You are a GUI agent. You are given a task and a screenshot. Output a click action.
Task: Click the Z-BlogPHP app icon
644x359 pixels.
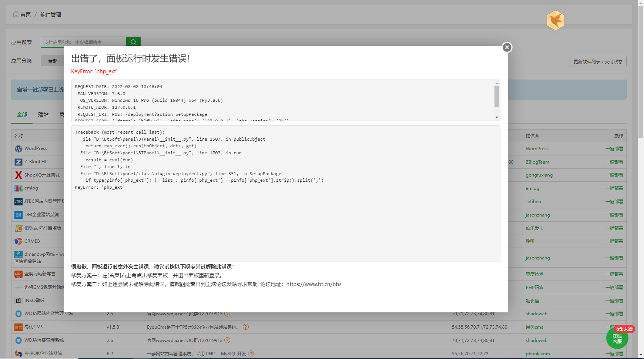point(19,162)
